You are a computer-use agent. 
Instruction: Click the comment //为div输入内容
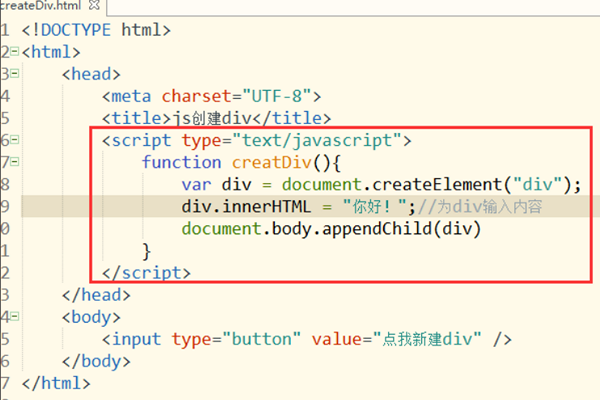pos(480,207)
